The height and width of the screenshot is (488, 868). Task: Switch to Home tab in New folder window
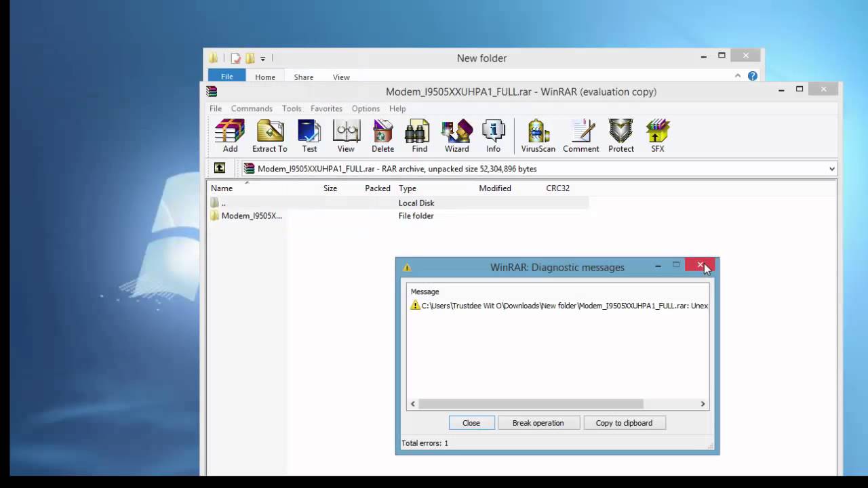[265, 77]
